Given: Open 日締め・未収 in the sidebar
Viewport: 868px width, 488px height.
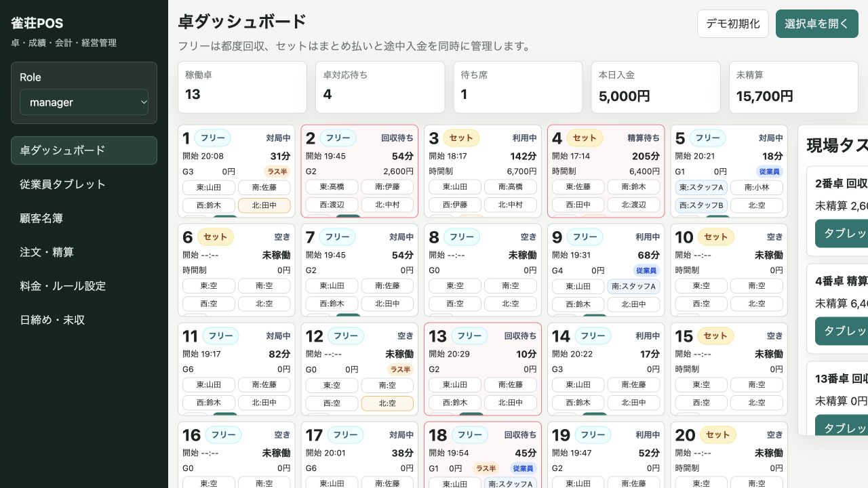Looking at the screenshot, I should tap(84, 320).
